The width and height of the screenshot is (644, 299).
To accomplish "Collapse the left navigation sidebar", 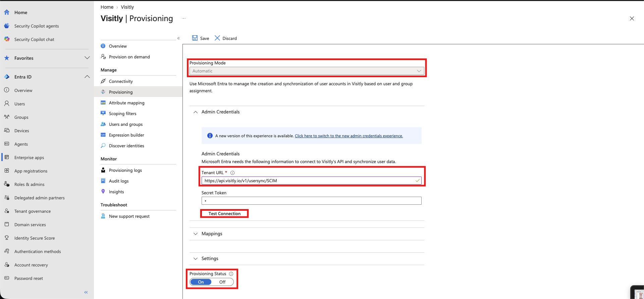I will 86,292.
